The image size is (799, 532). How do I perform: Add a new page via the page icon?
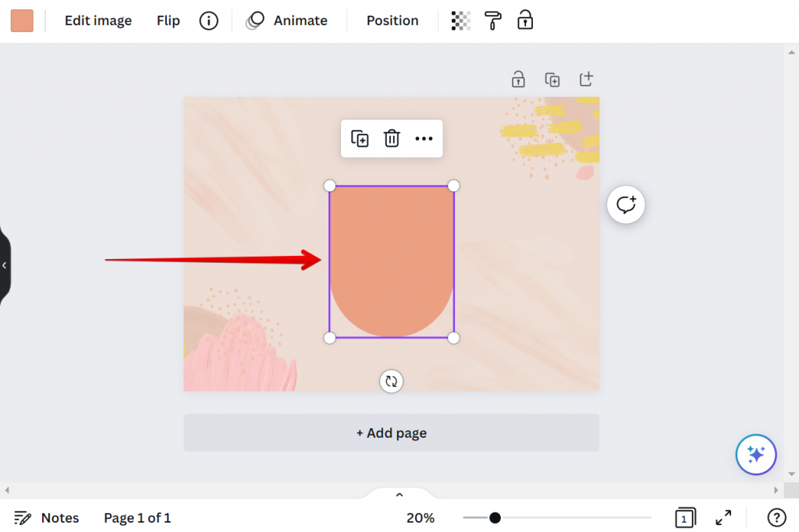pos(586,79)
